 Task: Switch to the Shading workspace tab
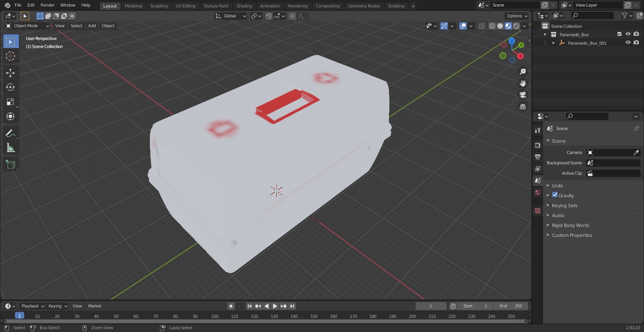point(244,6)
